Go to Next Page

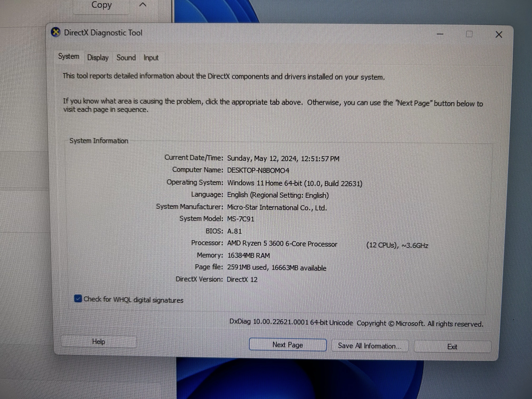(288, 345)
